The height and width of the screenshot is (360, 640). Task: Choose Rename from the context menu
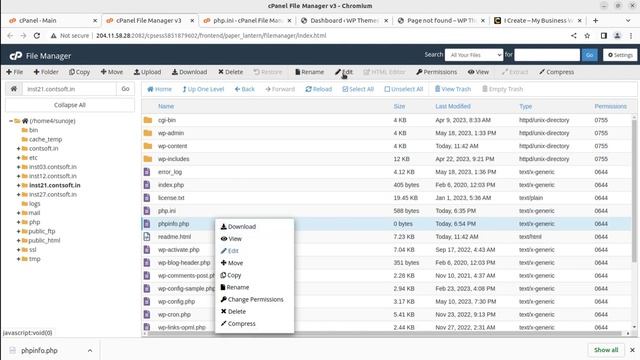click(235, 287)
